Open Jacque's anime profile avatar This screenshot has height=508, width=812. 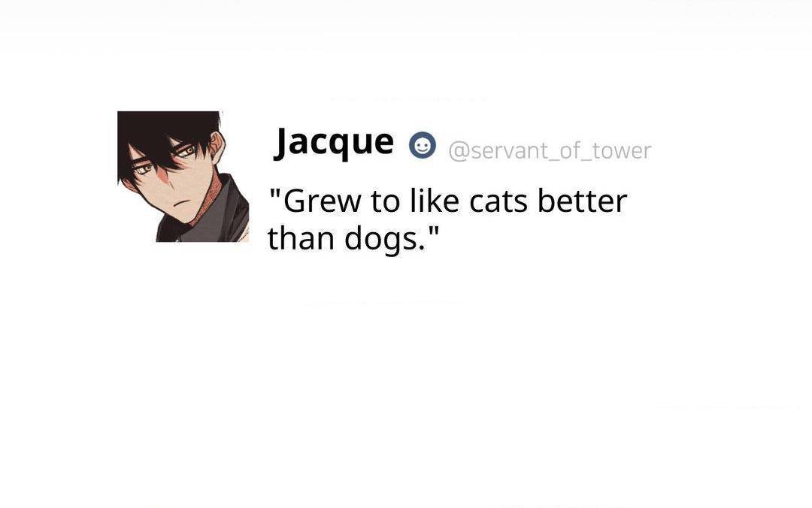pyautogui.click(x=183, y=176)
